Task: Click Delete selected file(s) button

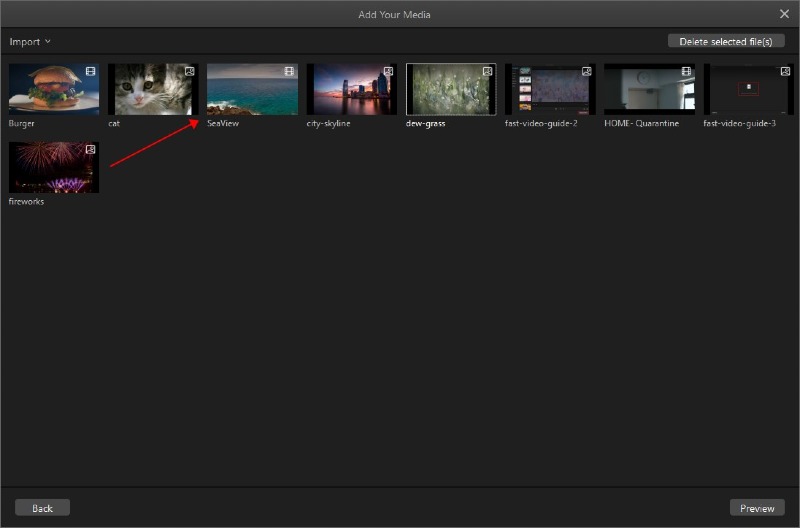Action: (x=726, y=41)
